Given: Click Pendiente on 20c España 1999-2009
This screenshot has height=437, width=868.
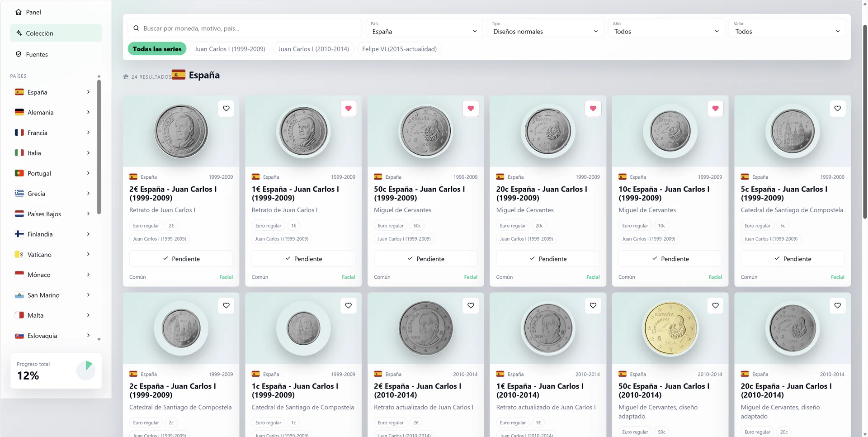Looking at the screenshot, I should point(548,259).
